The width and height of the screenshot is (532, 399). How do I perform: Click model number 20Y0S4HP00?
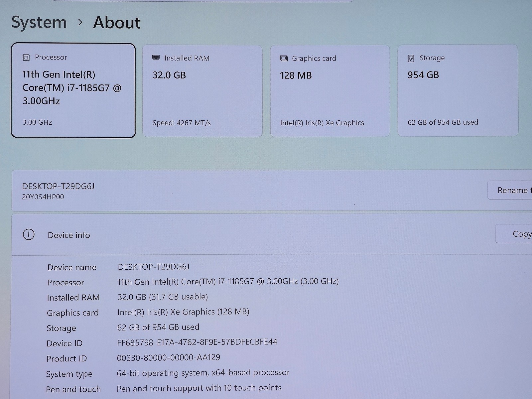point(43,197)
